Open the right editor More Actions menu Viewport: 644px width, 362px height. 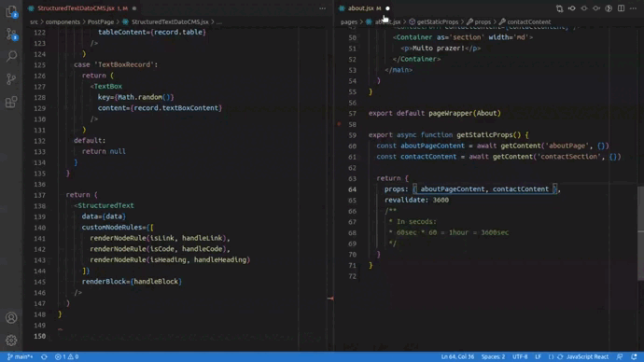(x=634, y=8)
